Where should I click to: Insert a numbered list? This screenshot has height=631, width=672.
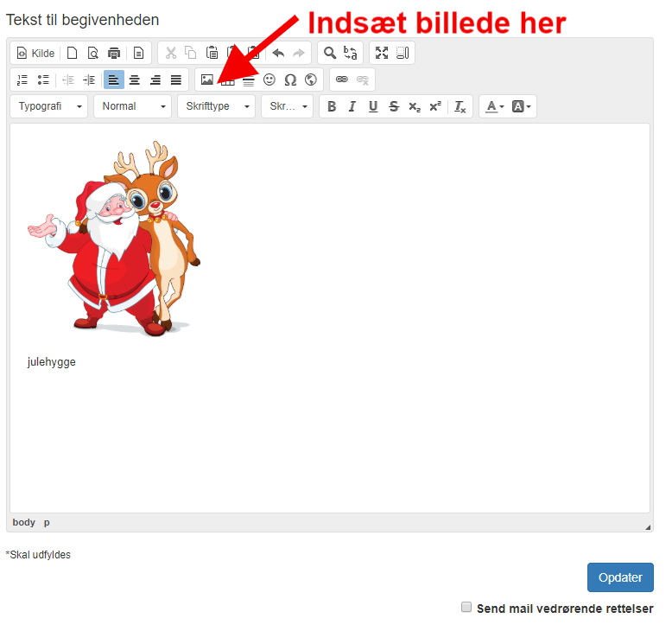pos(22,80)
